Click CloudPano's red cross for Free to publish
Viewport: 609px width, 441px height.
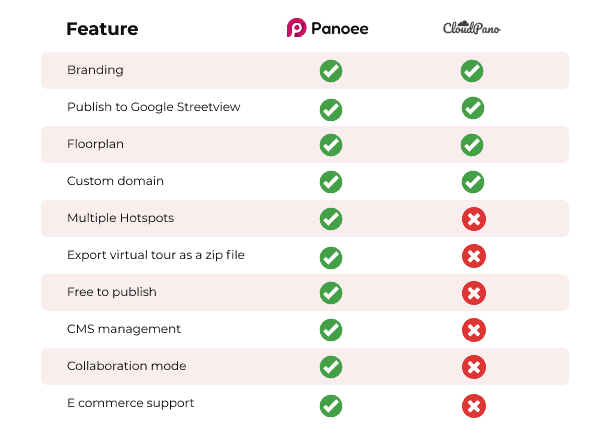point(474,293)
